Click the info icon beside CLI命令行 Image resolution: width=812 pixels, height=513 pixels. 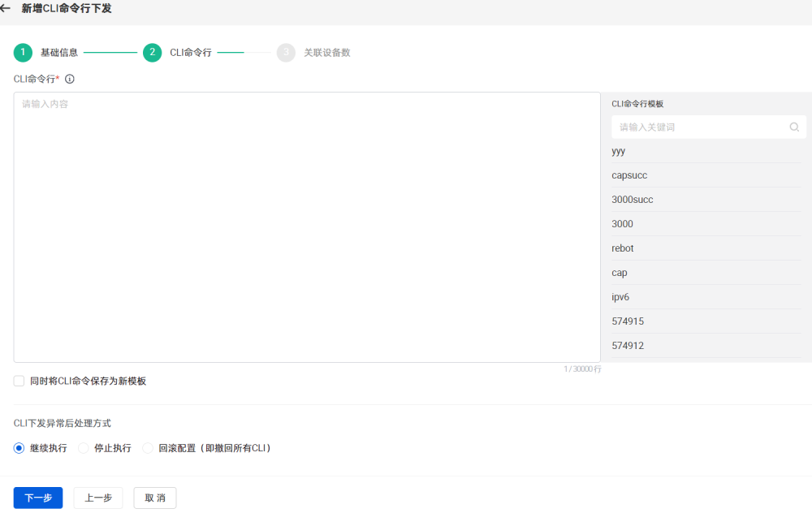[70, 79]
